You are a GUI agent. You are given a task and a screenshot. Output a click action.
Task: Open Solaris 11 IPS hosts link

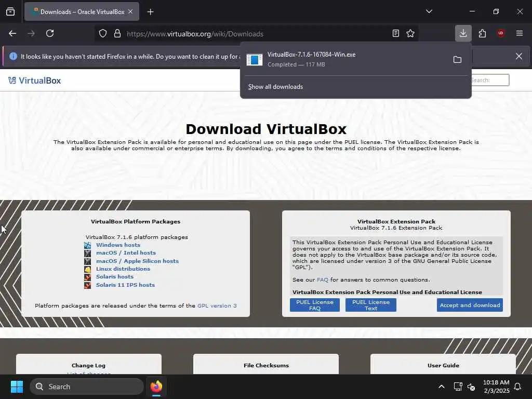(x=125, y=285)
